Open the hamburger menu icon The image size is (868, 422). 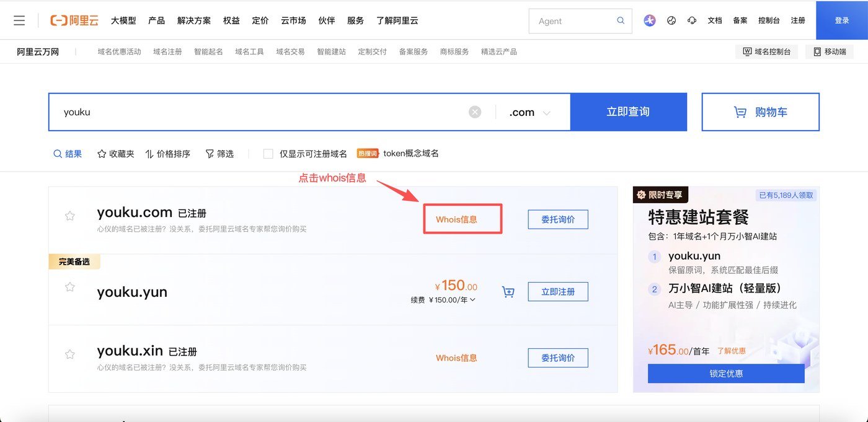click(19, 20)
